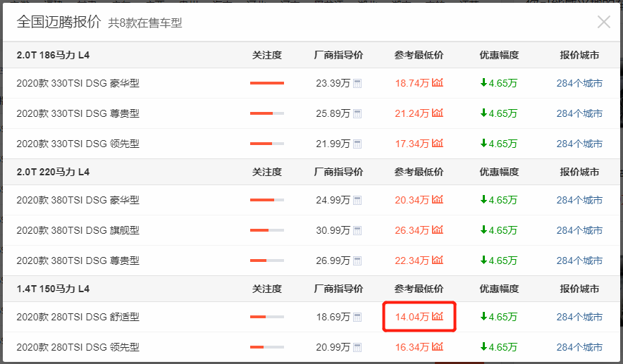Image resolution: width=623 pixels, height=364 pixels.
Task: Show price trend chart icon next to 22.34万
Action: pos(438,260)
